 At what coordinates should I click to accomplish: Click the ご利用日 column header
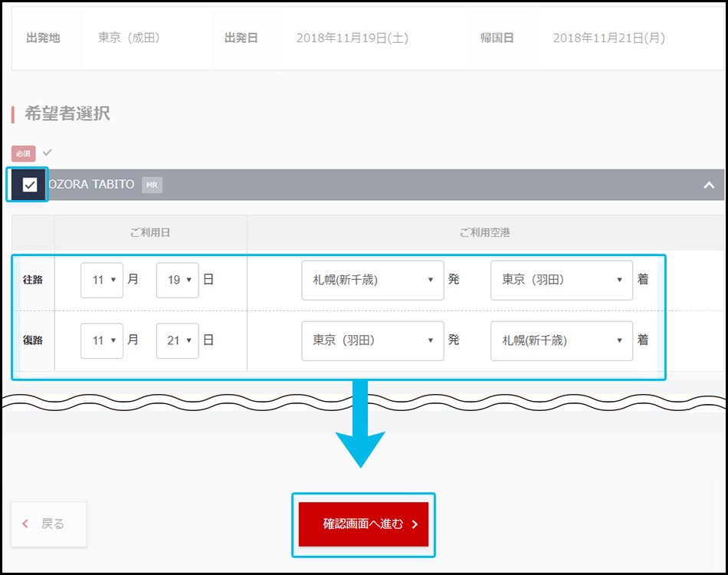(x=150, y=232)
